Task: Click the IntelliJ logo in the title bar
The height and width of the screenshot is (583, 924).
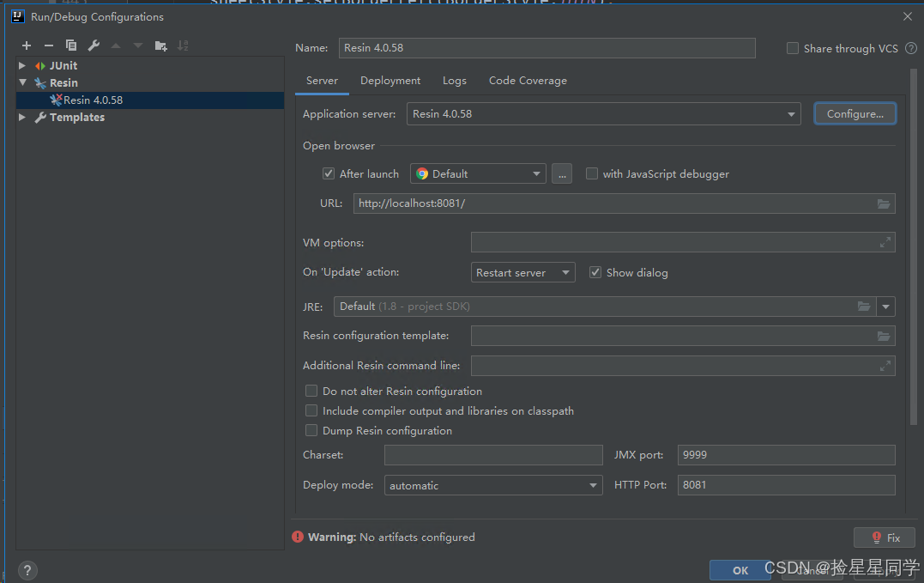Action: pos(18,16)
